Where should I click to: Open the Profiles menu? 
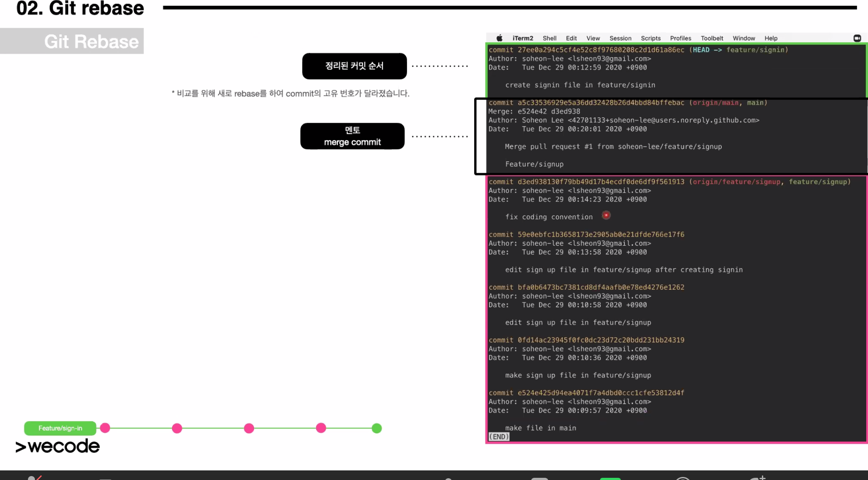pyautogui.click(x=680, y=38)
